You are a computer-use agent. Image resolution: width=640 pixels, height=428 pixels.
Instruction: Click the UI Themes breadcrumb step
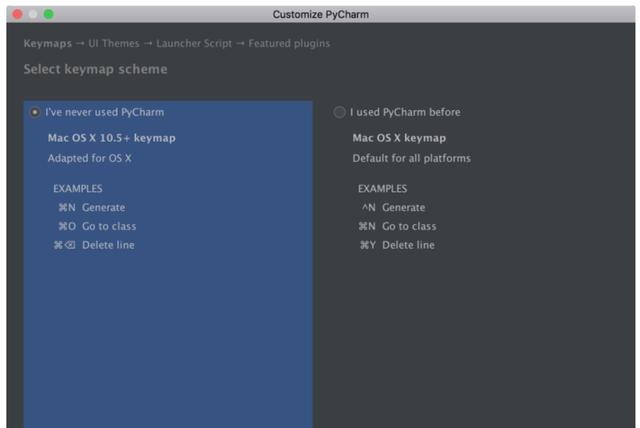click(x=114, y=43)
